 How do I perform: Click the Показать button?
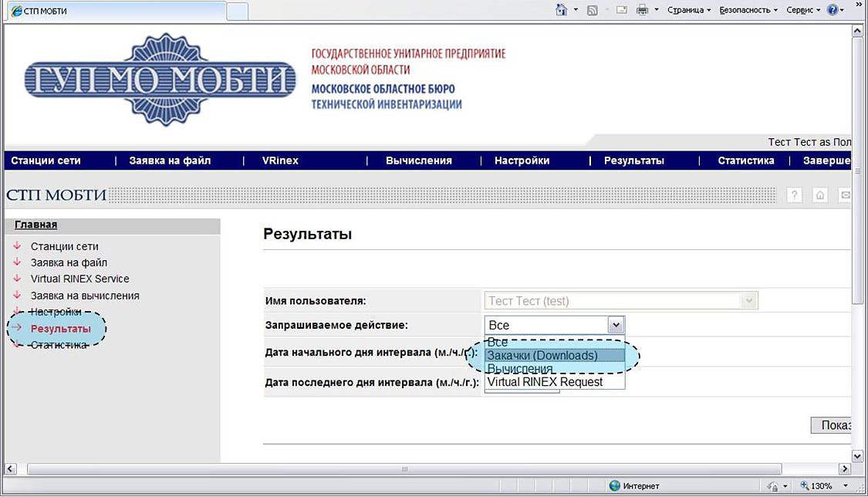[831, 425]
